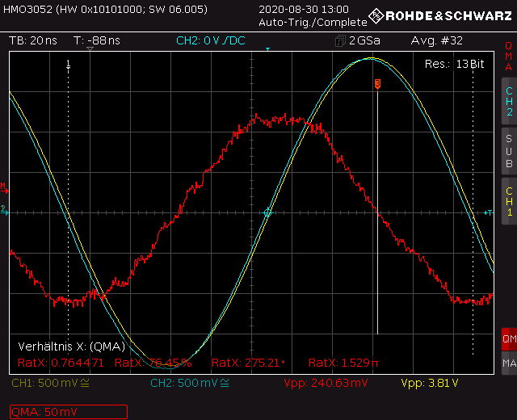Screen dimensions: 517x420
Task: Click the red M math reference marker
Action: tap(4, 188)
